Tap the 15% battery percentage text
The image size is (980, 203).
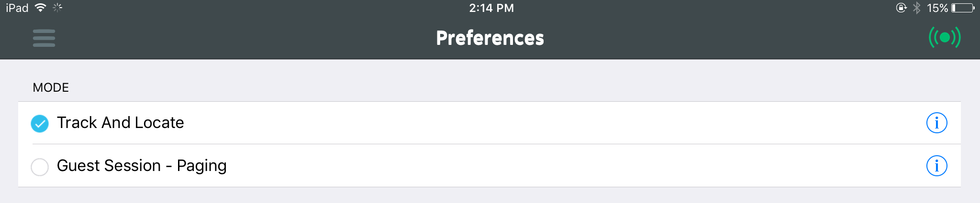click(937, 8)
